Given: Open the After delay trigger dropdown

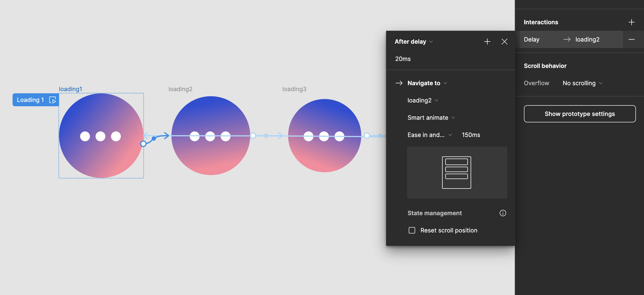Looking at the screenshot, I should click(414, 42).
